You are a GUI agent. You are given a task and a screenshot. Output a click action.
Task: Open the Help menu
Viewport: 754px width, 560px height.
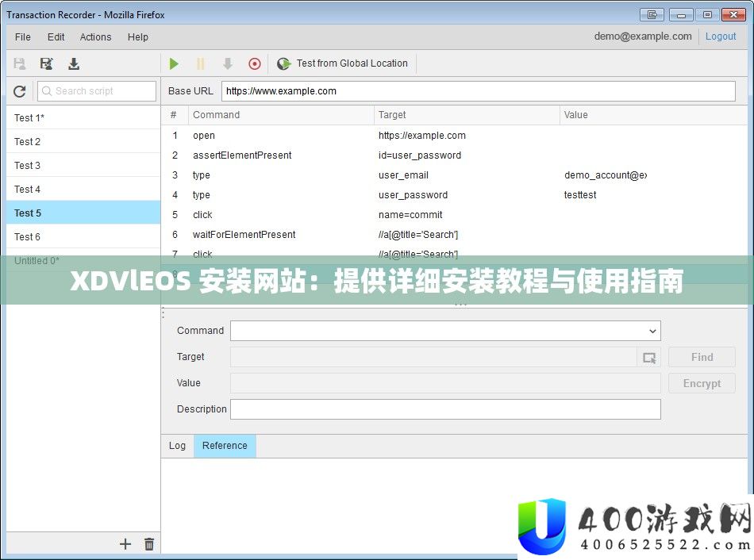pos(137,37)
